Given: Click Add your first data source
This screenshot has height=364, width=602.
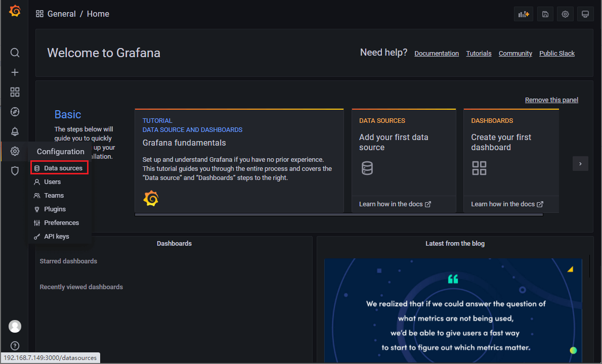Looking at the screenshot, I should [394, 142].
